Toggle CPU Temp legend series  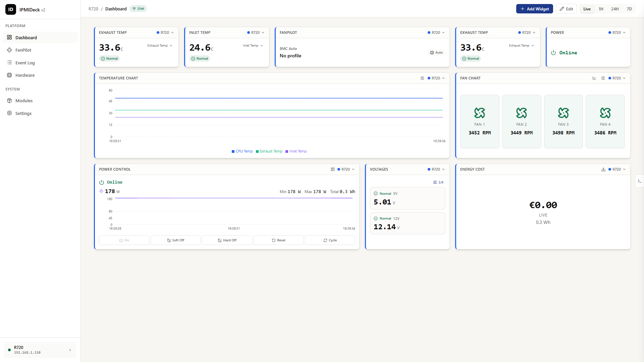click(x=242, y=151)
